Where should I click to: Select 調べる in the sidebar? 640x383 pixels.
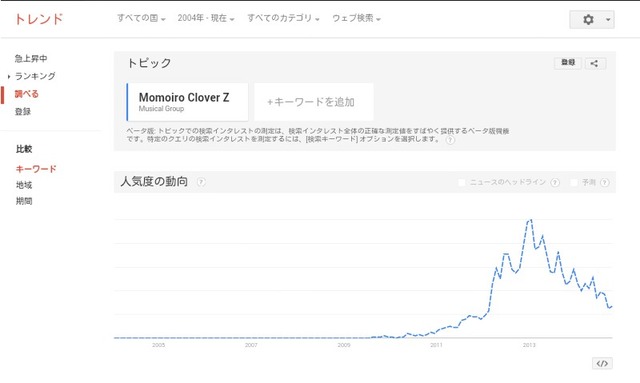click(x=27, y=94)
